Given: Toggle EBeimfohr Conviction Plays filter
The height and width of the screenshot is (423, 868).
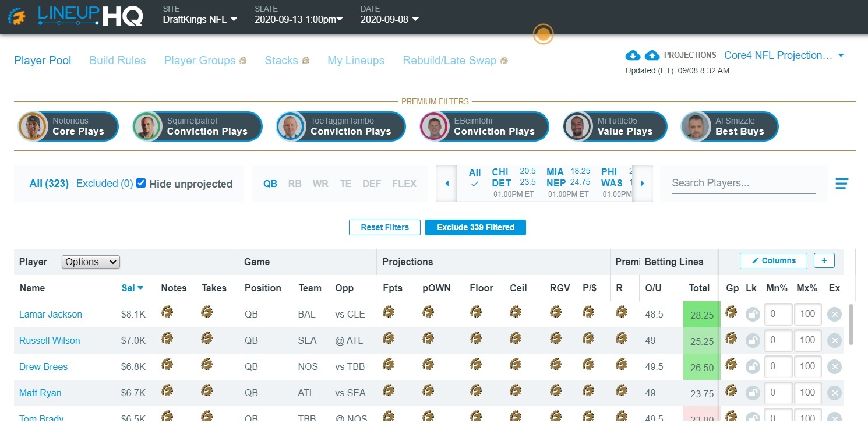Looking at the screenshot, I should [x=484, y=126].
